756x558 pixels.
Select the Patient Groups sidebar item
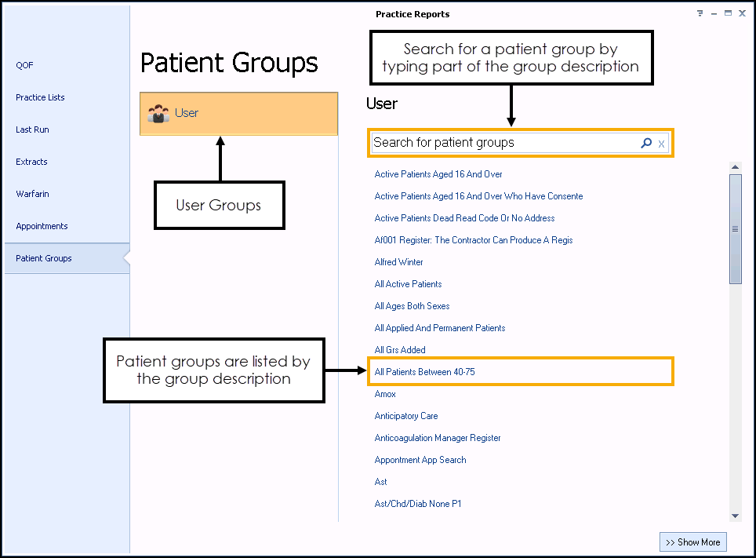point(44,258)
